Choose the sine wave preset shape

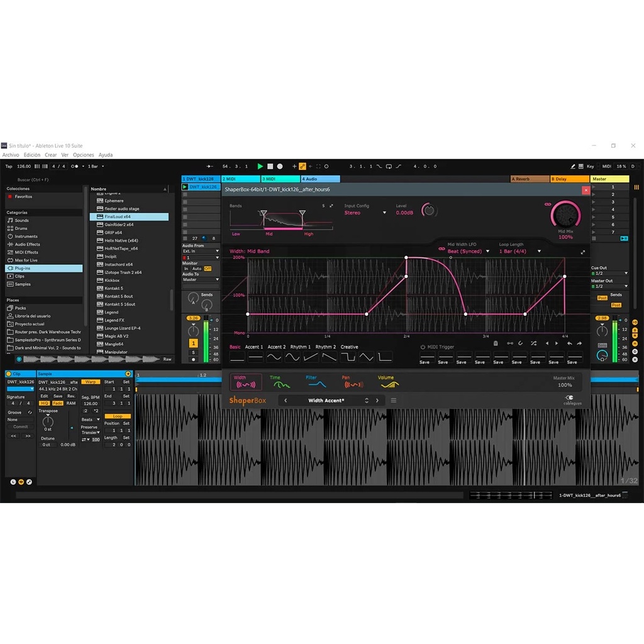[x=274, y=357]
